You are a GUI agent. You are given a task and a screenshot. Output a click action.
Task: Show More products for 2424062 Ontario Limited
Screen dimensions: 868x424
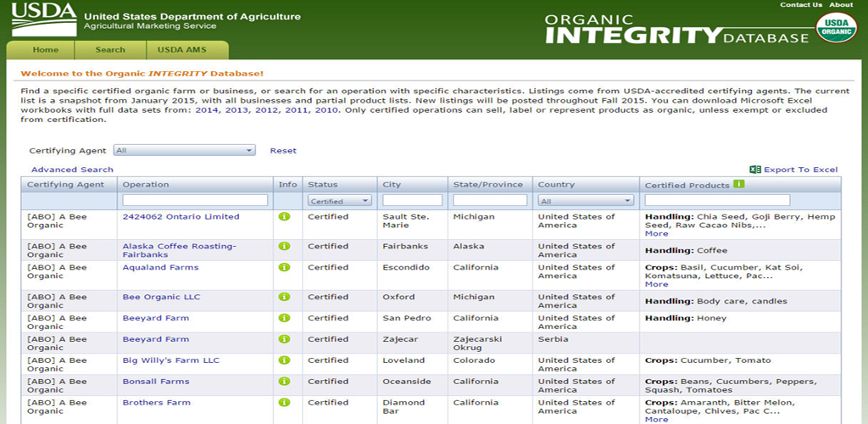(x=657, y=233)
